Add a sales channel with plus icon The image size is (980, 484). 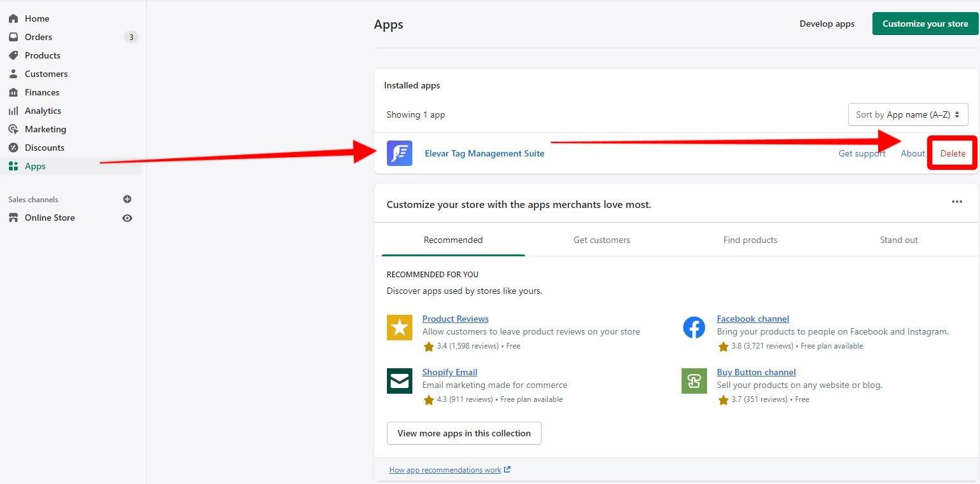(x=127, y=199)
